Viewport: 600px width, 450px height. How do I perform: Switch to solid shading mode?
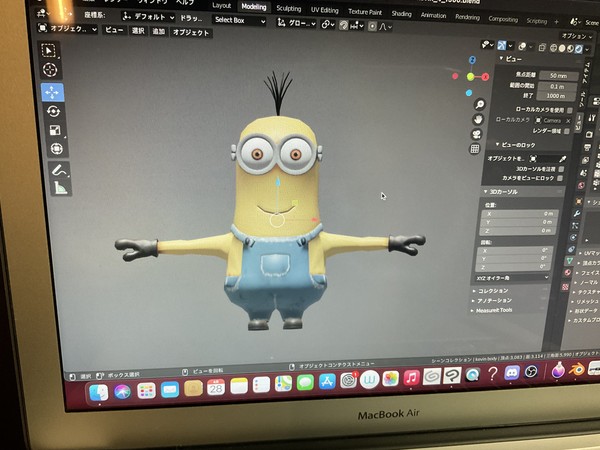562,48
